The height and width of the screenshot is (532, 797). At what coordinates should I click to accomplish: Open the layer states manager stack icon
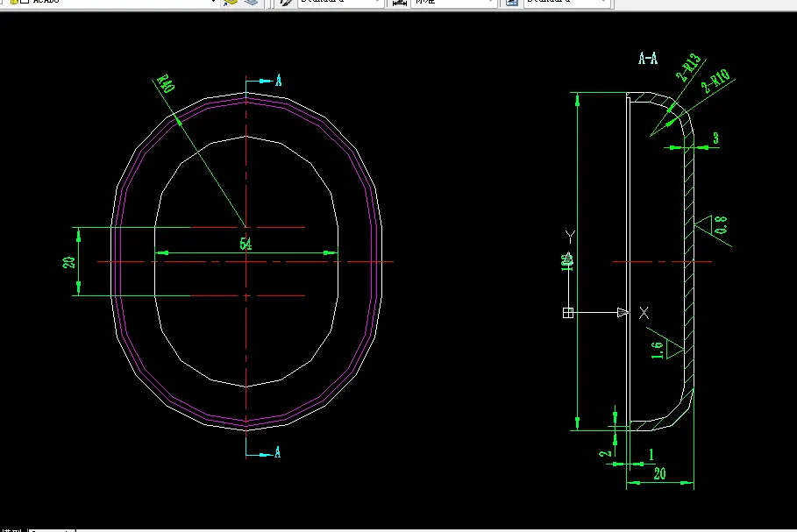pyautogui.click(x=251, y=2)
